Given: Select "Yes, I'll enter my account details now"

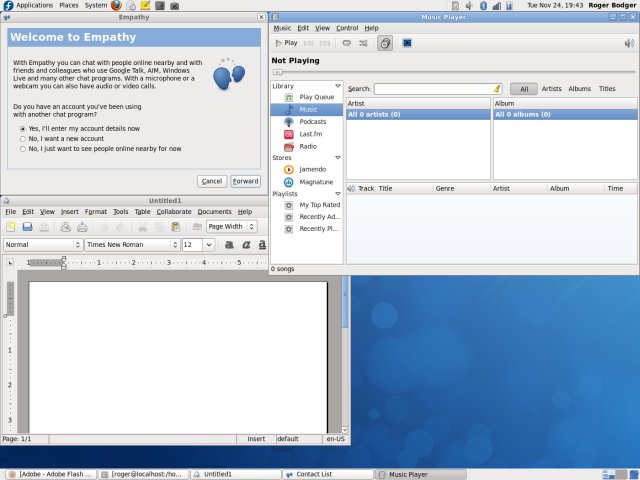Looking at the screenshot, I should (x=23, y=129).
